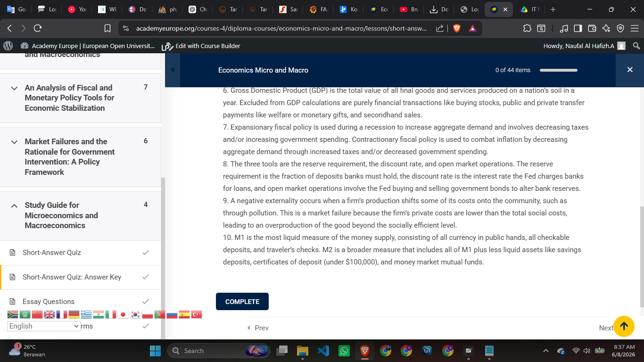Open Visual Studio Code from the taskbar
This screenshot has height=362, width=644.
point(323,351)
